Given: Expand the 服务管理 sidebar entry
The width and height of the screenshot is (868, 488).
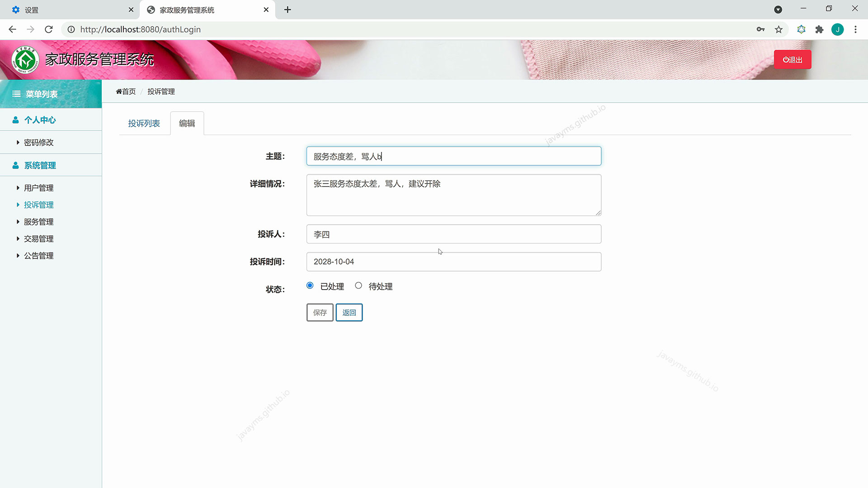Looking at the screenshot, I should [x=38, y=222].
